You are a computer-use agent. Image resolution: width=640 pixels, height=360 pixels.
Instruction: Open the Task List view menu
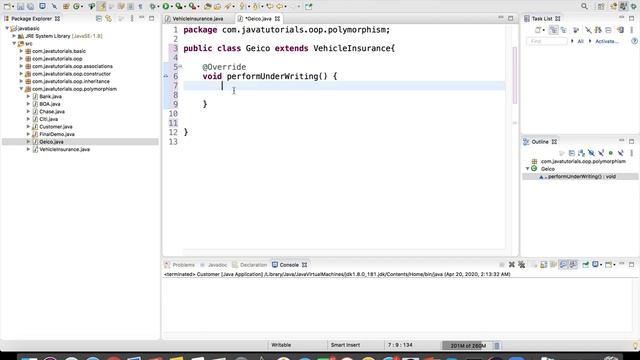(631, 30)
